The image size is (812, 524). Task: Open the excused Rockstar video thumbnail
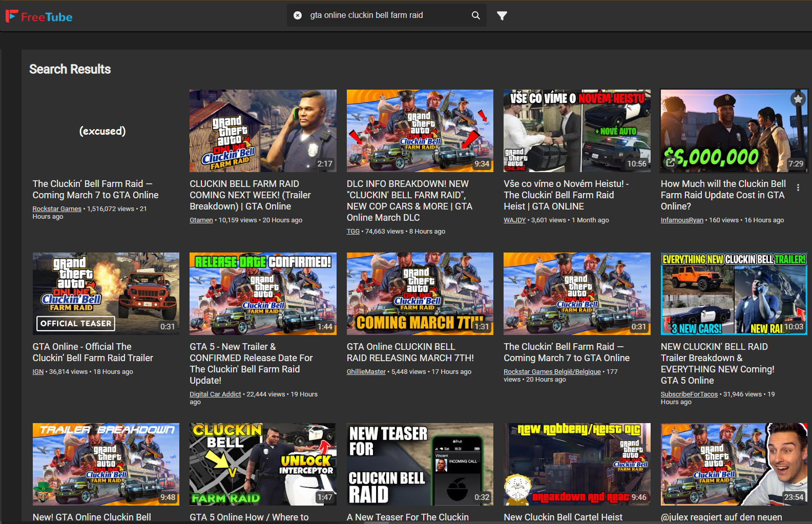(x=106, y=131)
